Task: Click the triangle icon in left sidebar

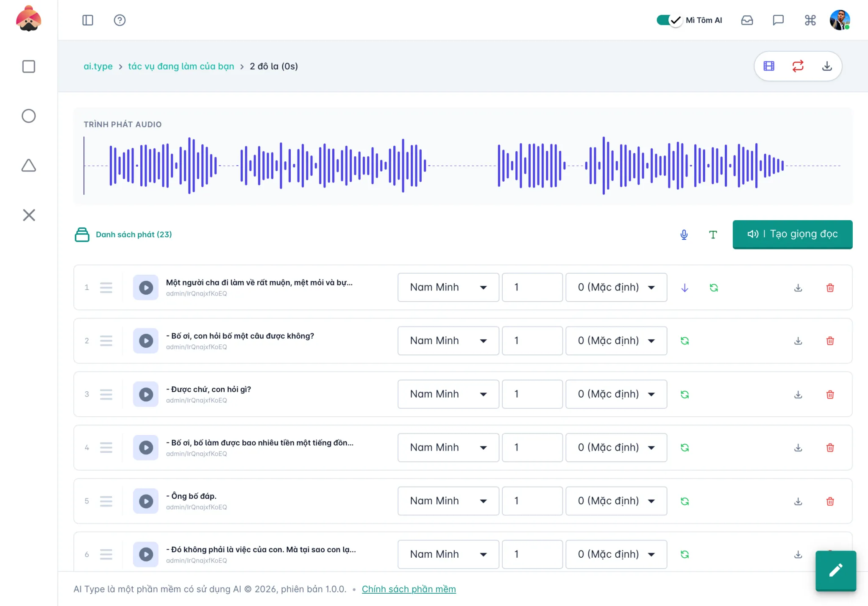Action: point(28,166)
